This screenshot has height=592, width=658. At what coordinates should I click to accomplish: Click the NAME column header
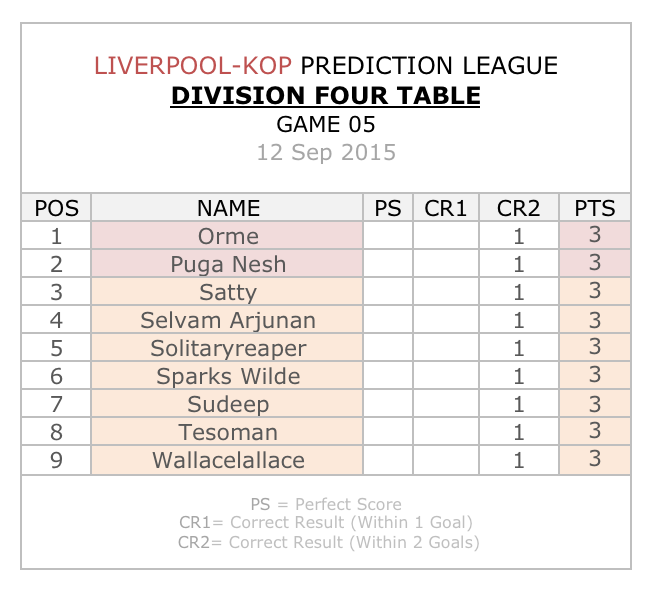coord(227,208)
